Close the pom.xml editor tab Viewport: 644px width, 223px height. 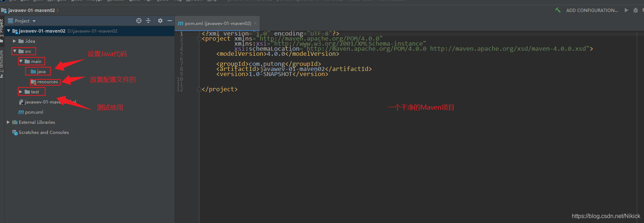[255, 23]
